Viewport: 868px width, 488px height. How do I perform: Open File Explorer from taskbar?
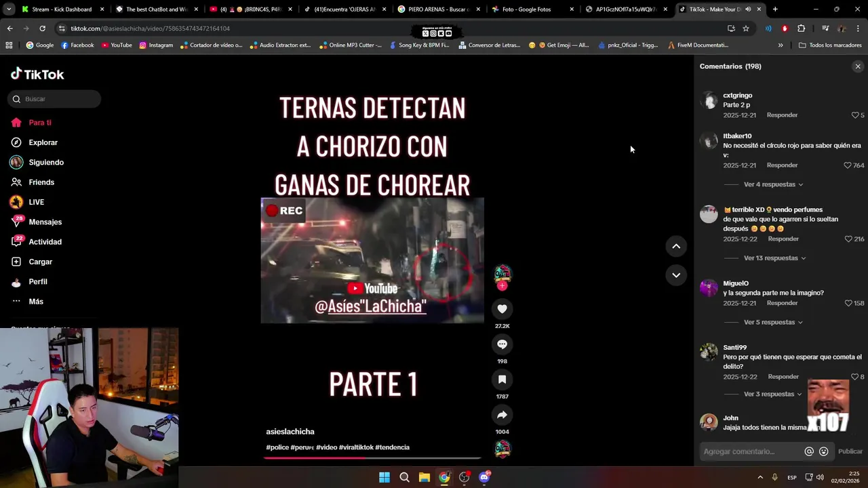click(x=425, y=477)
